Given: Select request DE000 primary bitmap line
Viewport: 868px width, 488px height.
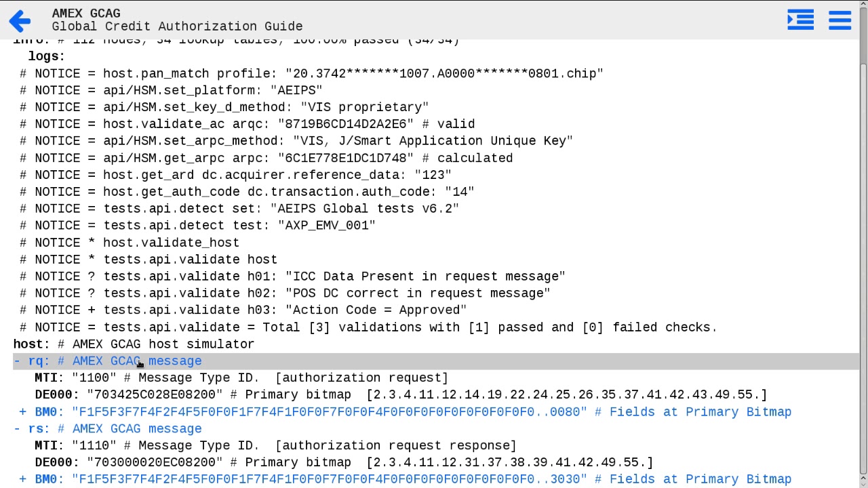Looking at the screenshot, I should pos(400,395).
